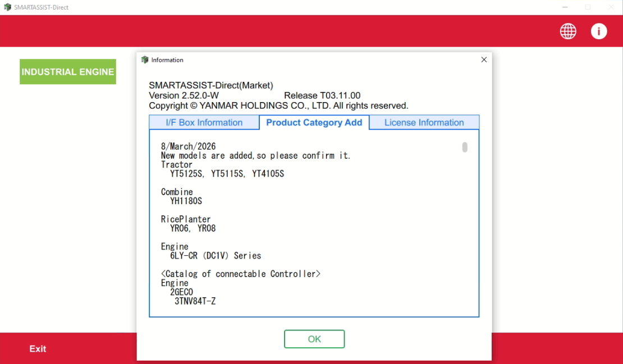623x364 pixels.
Task: Click the YR06 rice planter text
Action: (178, 228)
